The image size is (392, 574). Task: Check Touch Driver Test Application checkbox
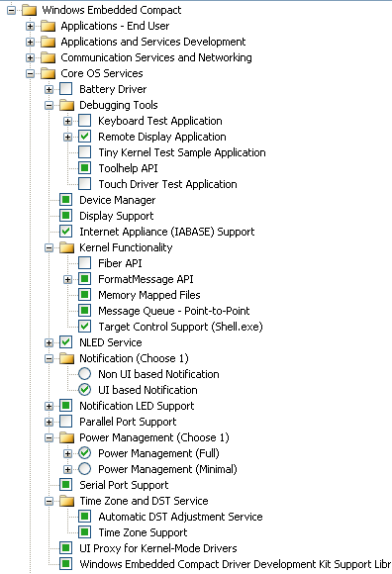point(84,184)
